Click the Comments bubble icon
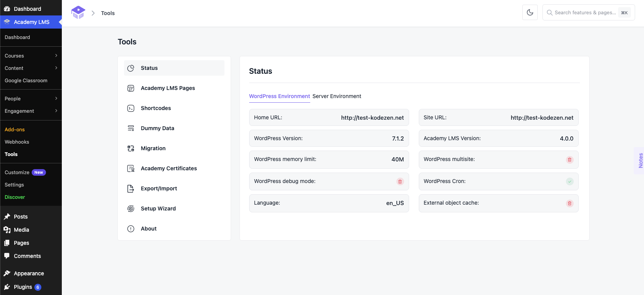This screenshot has height=295, width=644. (7, 256)
